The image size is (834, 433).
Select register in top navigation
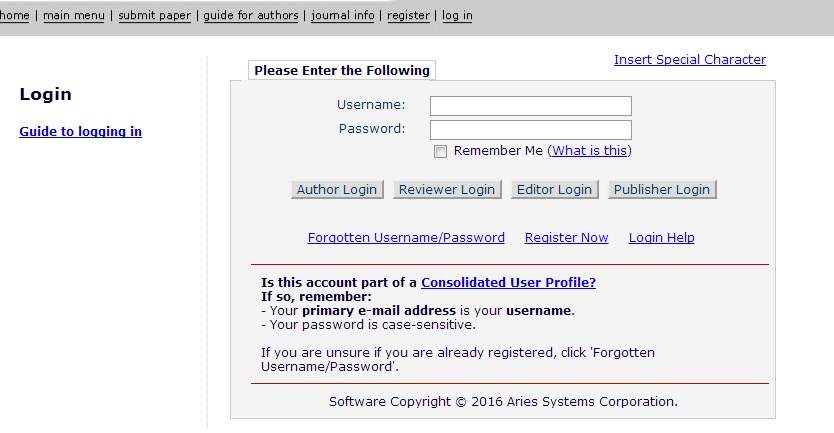[x=408, y=16]
